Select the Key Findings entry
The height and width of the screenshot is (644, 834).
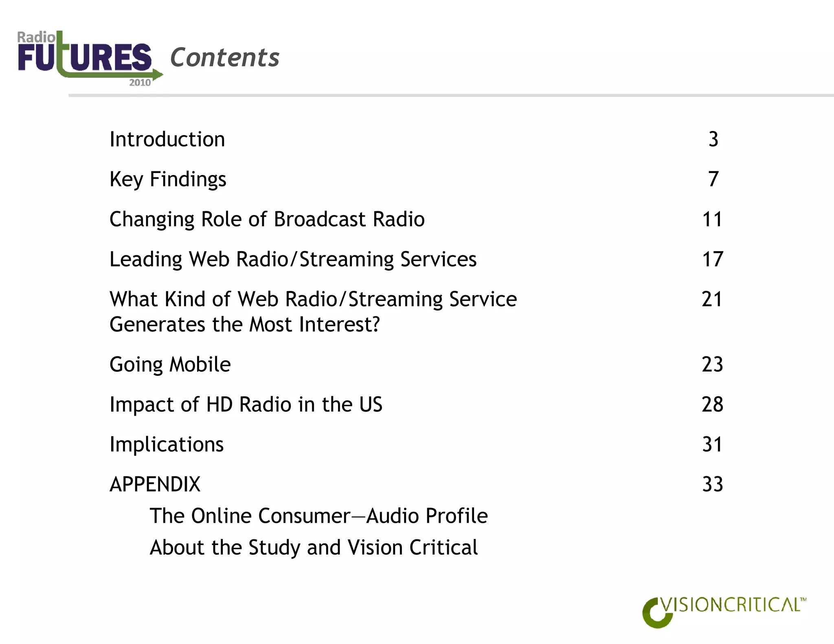tap(168, 180)
